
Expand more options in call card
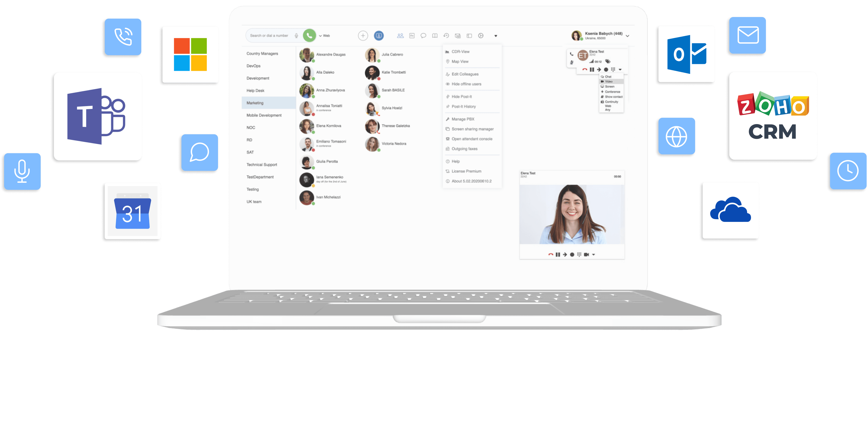click(x=620, y=69)
